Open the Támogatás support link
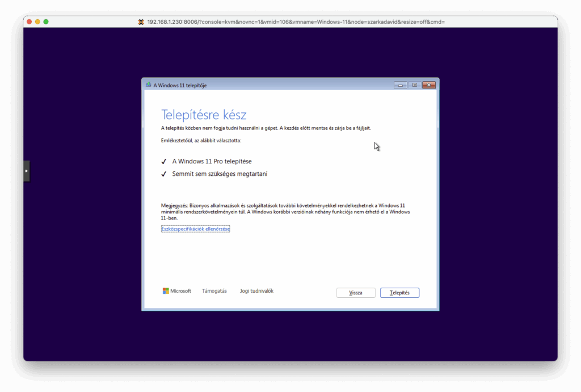The image size is (581, 392). click(214, 291)
